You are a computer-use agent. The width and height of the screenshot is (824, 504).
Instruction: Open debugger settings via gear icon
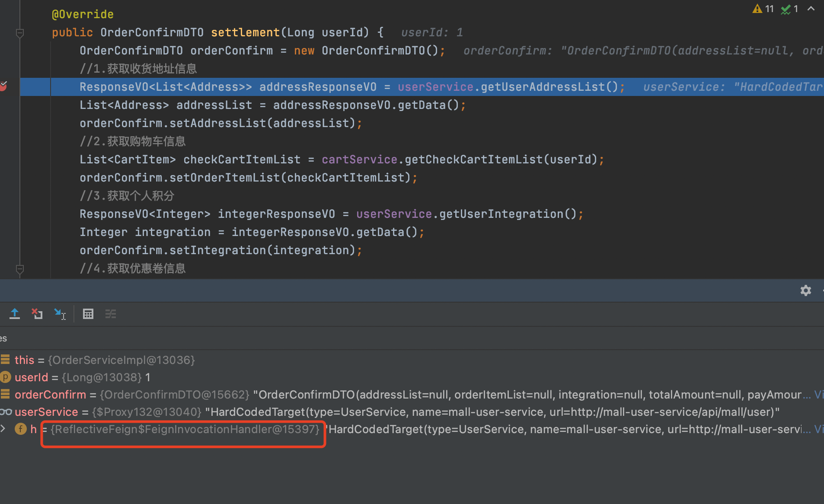805,290
